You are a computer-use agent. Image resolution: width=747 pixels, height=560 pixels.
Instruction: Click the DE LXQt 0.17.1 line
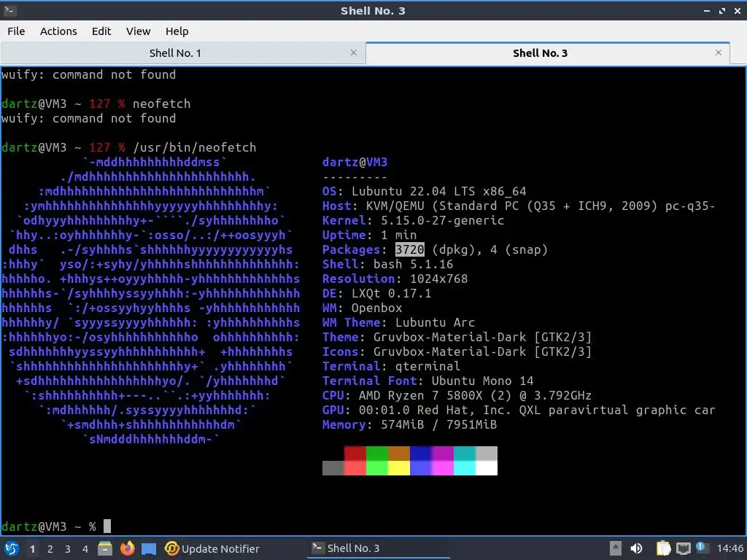[376, 293]
